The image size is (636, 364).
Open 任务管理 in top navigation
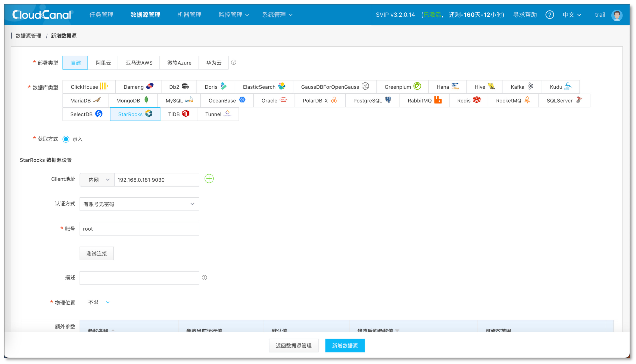101,15
